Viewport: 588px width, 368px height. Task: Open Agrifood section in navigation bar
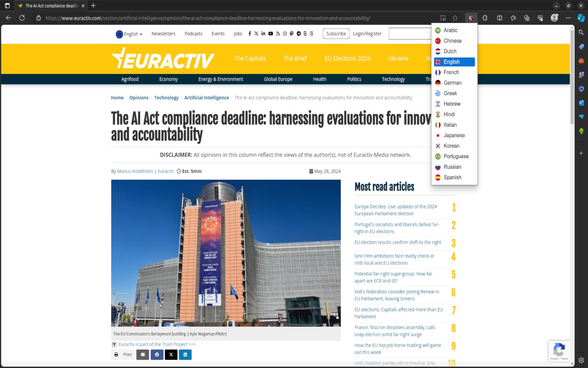pos(130,79)
